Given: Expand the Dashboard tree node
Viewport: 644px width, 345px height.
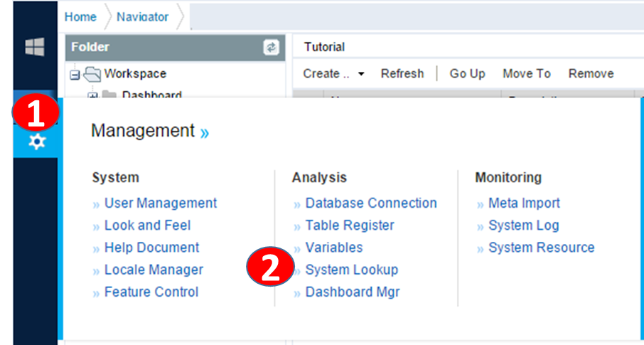Looking at the screenshot, I should click(92, 95).
